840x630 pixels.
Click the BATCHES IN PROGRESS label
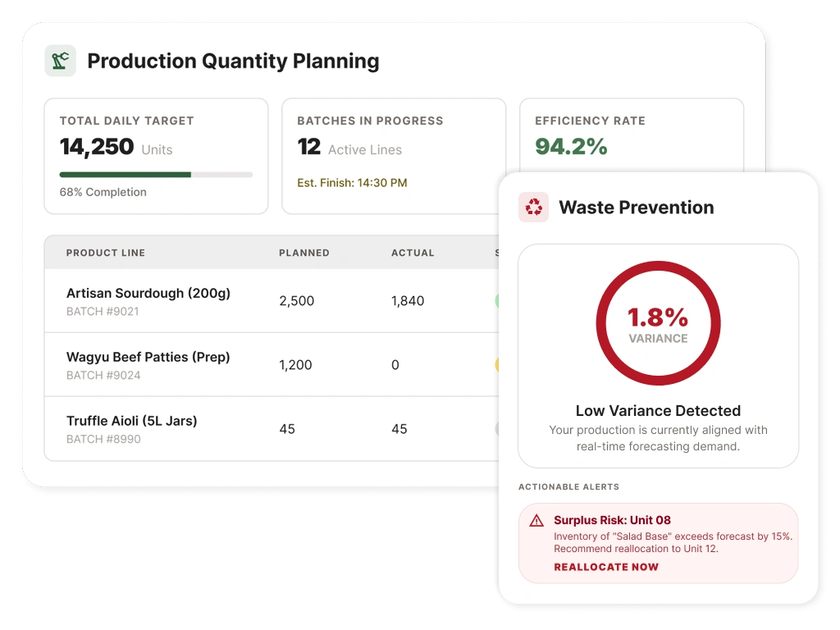pos(370,121)
